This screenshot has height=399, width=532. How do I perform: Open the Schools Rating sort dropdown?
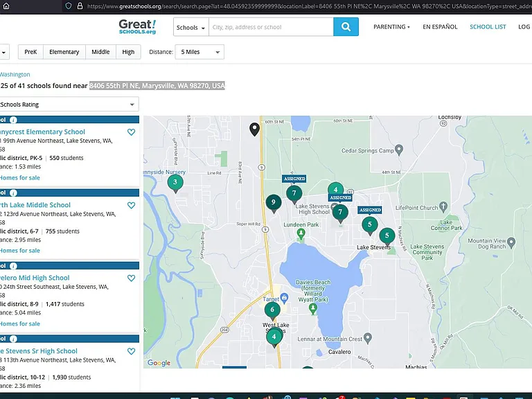coord(68,105)
